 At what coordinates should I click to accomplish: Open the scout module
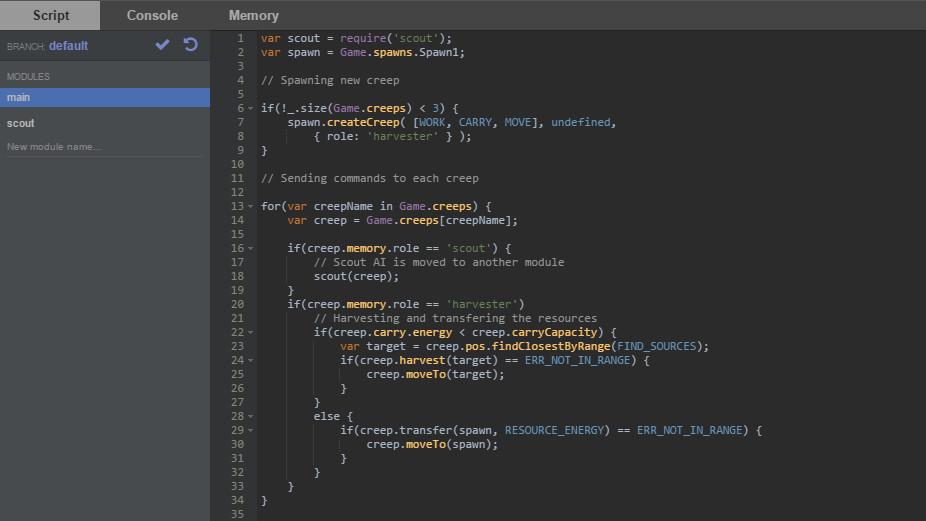click(x=21, y=123)
